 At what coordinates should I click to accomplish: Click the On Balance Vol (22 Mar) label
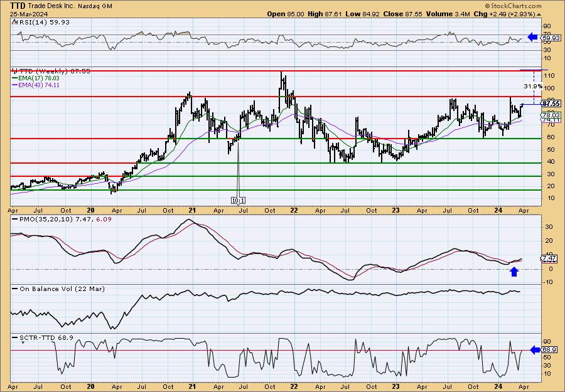point(62,289)
